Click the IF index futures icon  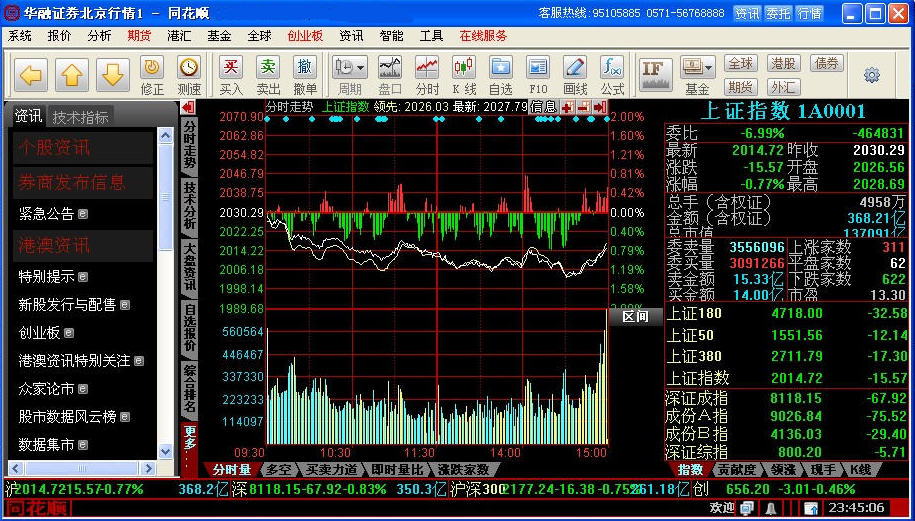(655, 75)
